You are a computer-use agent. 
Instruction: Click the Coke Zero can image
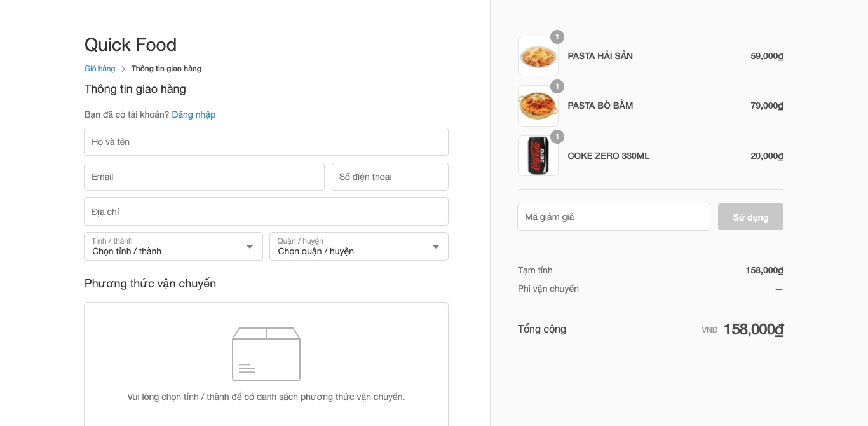point(538,156)
